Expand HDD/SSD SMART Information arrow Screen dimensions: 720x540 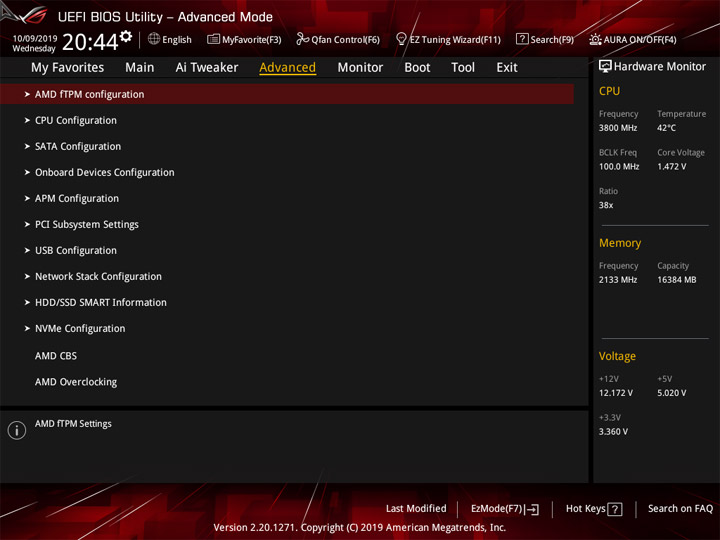27,303
